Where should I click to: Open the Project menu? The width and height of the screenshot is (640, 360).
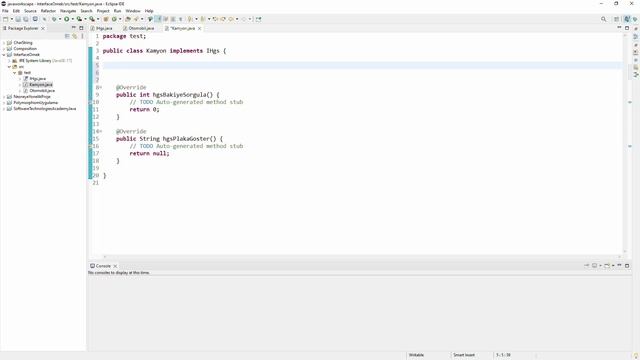(103, 11)
